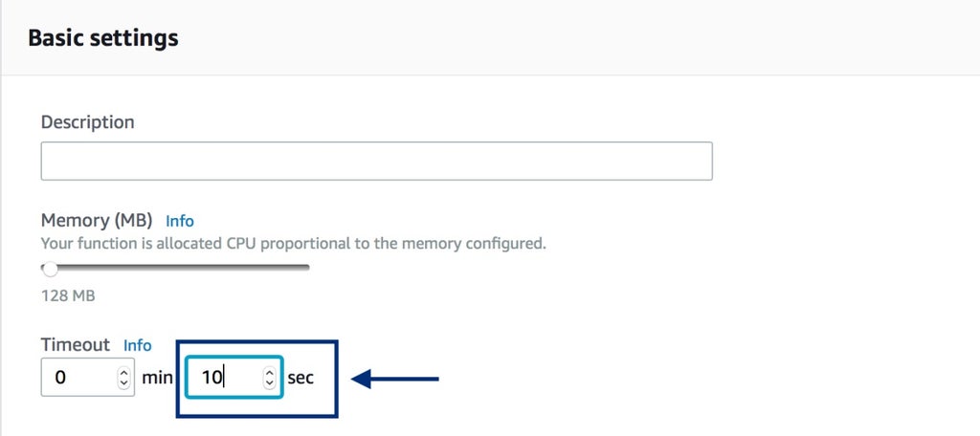The height and width of the screenshot is (436, 980).
Task: Click the Description field label
Action: [x=87, y=122]
